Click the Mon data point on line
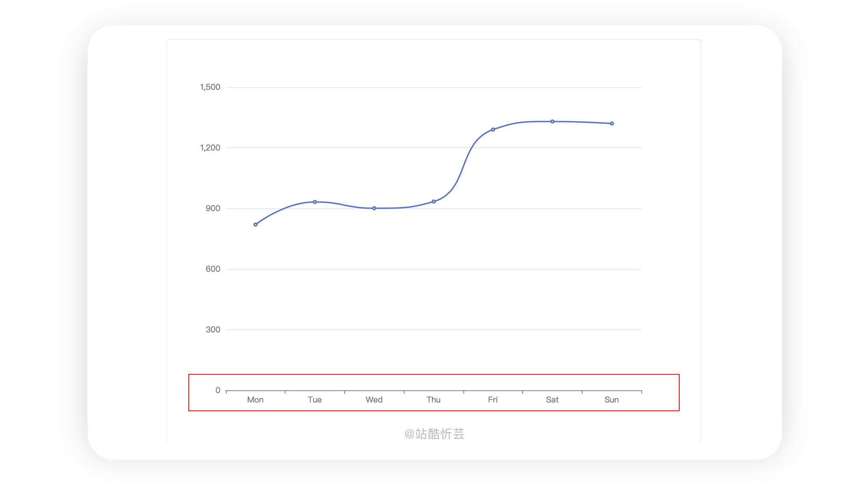This screenshot has width=868, height=485. click(x=255, y=224)
